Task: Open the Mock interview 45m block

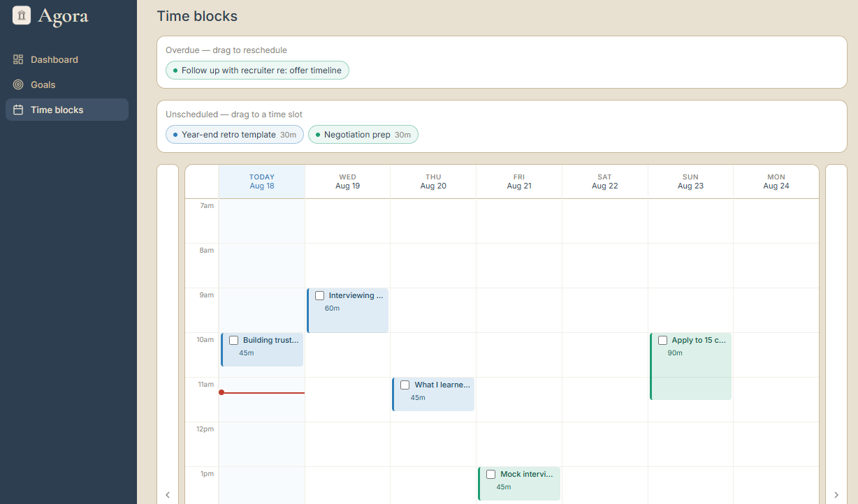Action: click(x=519, y=484)
